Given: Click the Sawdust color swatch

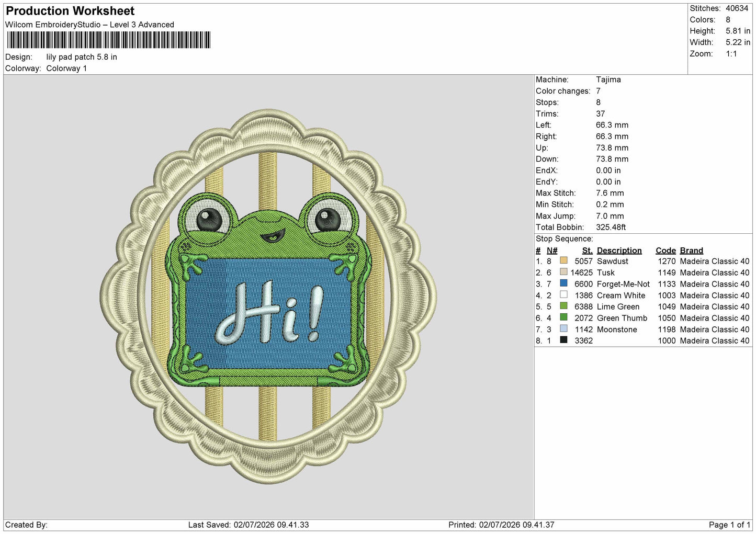Looking at the screenshot, I should pyautogui.click(x=563, y=260).
